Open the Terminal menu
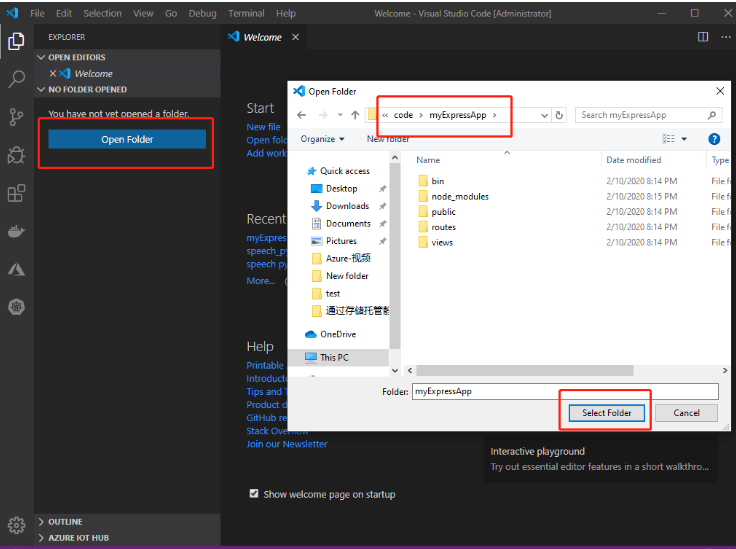This screenshot has height=549, width=736. (x=246, y=13)
